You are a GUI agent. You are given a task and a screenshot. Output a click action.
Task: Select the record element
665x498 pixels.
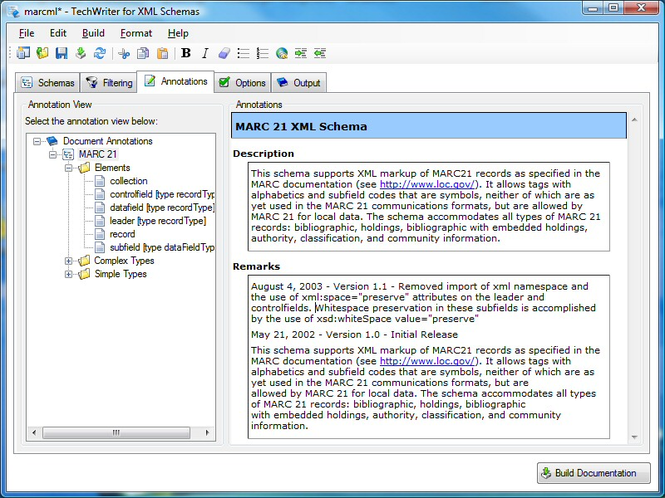coord(122,234)
